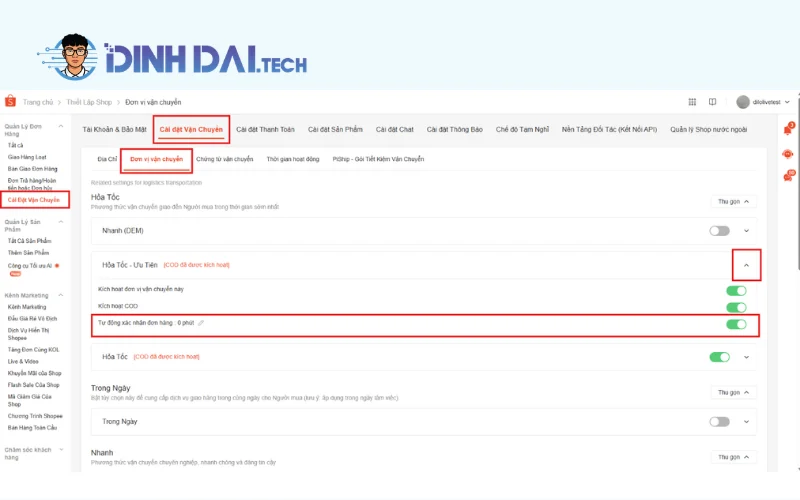Viewport: 800px width, 500px height.
Task: Open Tất cả orders sidebar link
Action: [15, 145]
